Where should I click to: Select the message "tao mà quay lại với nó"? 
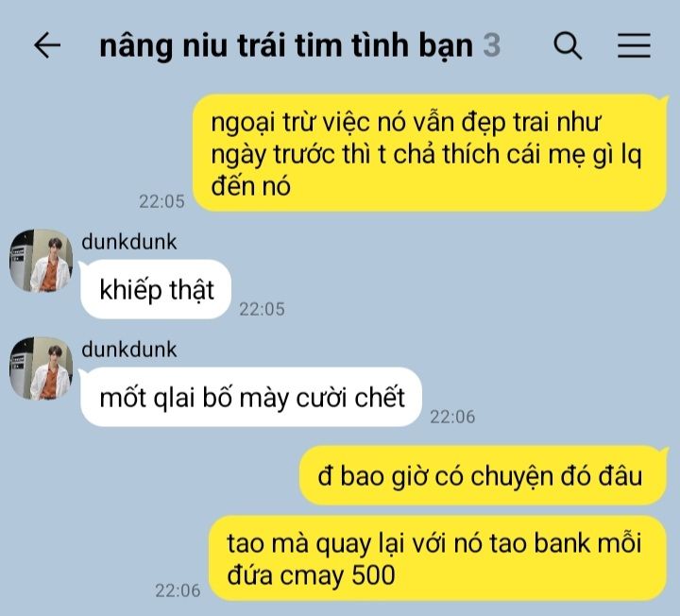[437, 558]
